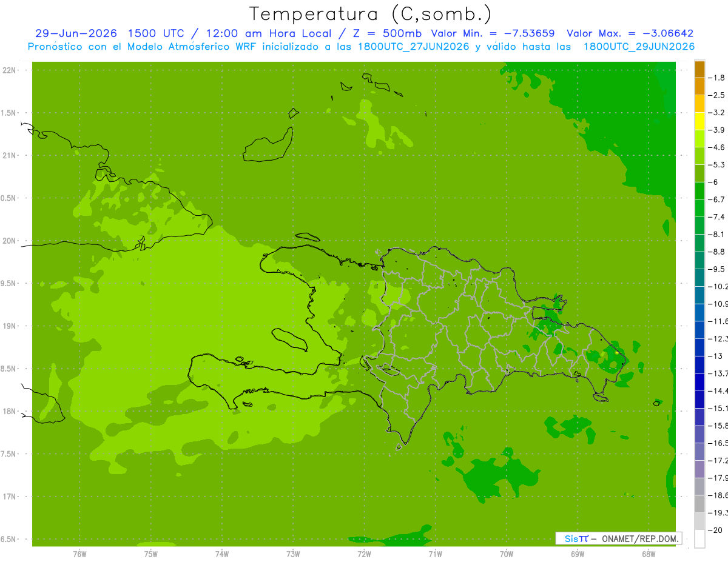Pick dark blue legend swatch between -13.7 and -14.4
Image resolution: width=728 pixels, height=562 pixels.
[699, 382]
